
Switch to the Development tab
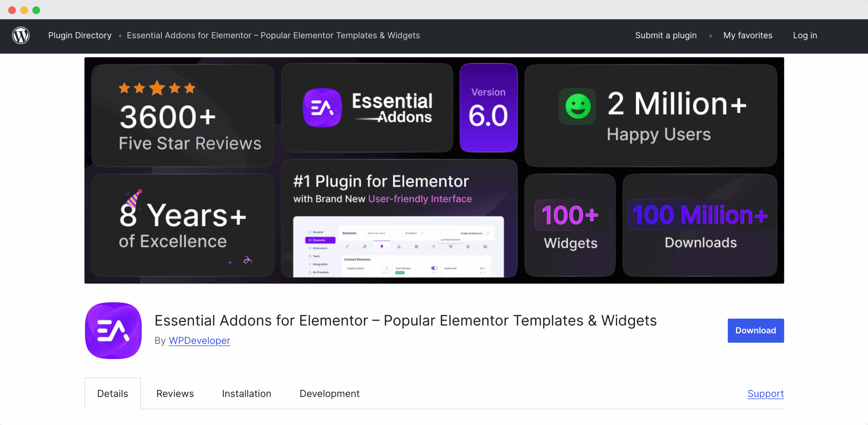point(330,393)
